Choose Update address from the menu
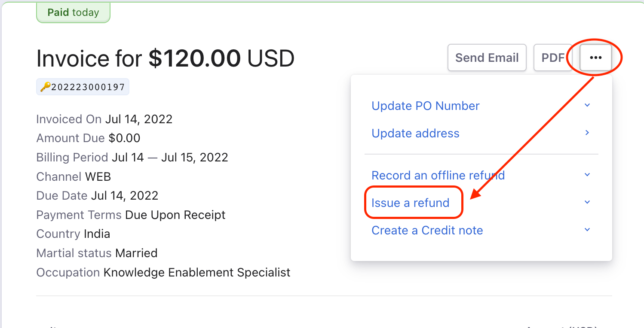Image resolution: width=644 pixels, height=328 pixels. click(415, 134)
